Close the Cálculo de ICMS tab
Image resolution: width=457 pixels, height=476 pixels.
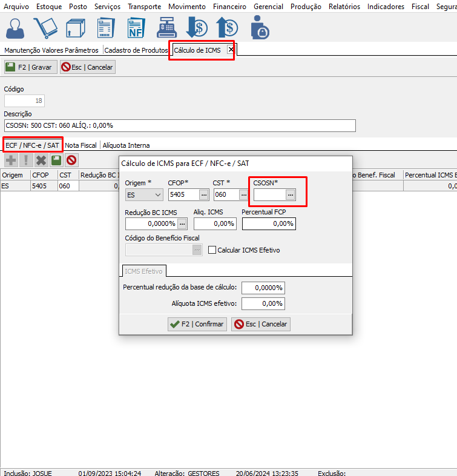(x=231, y=50)
